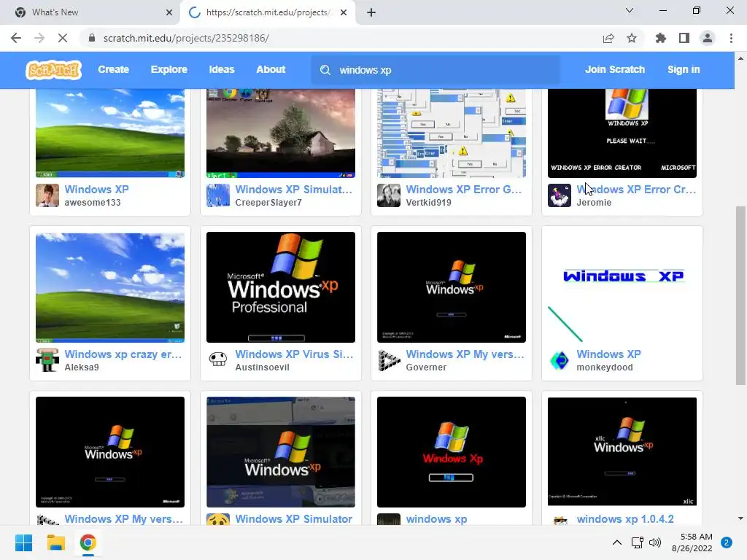Viewport: 747px width, 560px height.
Task: Open the Windows XP Error Cr... project link
Action: (636, 190)
